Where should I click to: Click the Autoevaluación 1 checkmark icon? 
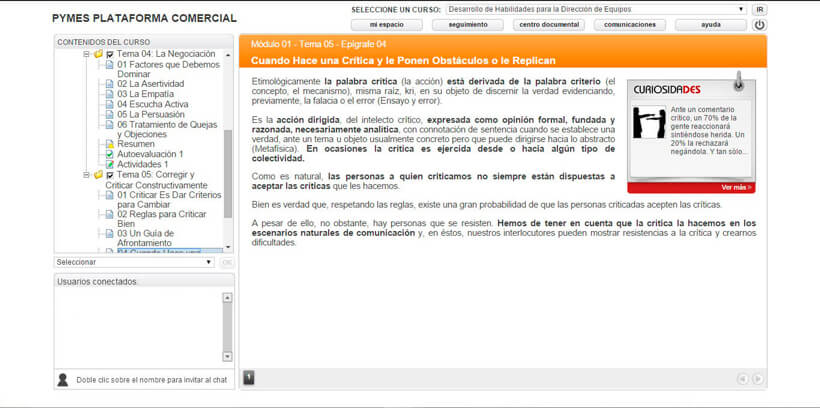(x=109, y=154)
